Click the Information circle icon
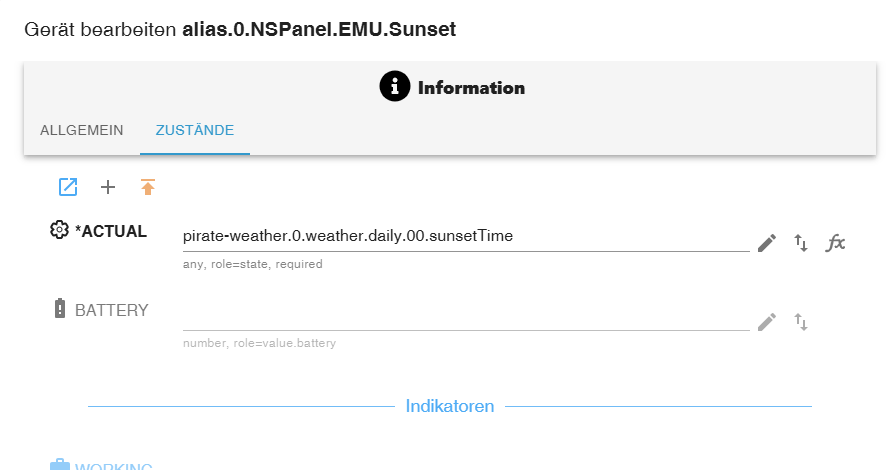The width and height of the screenshot is (893, 470). pos(395,87)
